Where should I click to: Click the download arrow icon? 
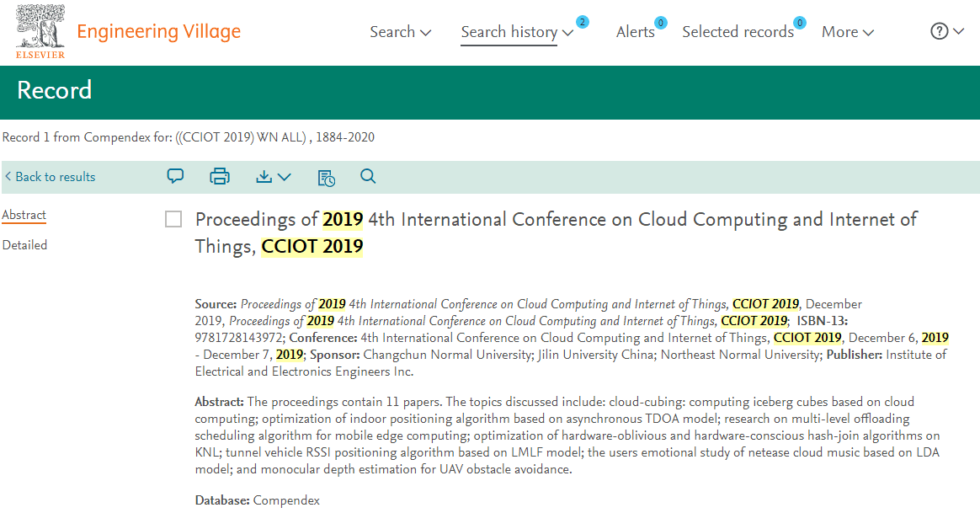coord(264,176)
